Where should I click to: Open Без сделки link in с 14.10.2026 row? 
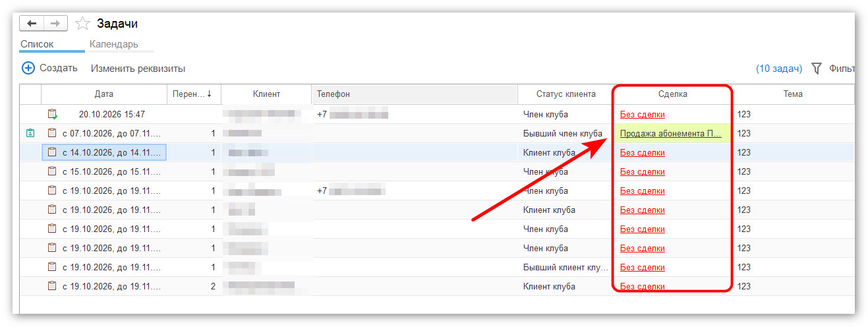point(643,152)
